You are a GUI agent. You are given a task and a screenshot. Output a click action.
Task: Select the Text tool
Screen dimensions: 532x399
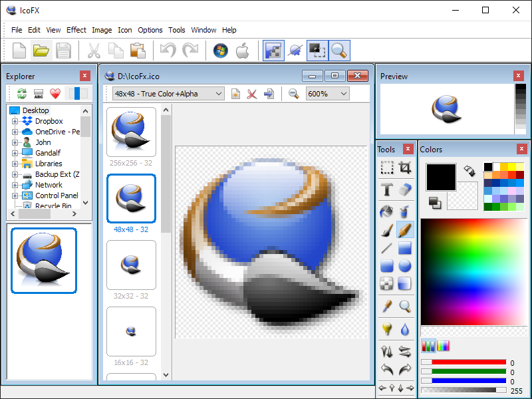coord(386,190)
